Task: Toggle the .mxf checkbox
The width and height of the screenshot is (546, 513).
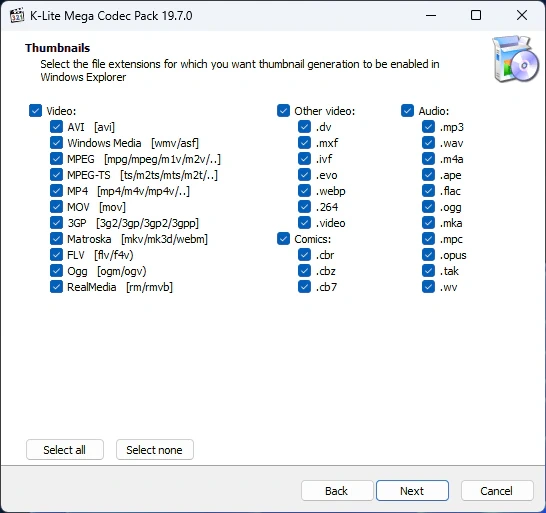Action: click(304, 143)
